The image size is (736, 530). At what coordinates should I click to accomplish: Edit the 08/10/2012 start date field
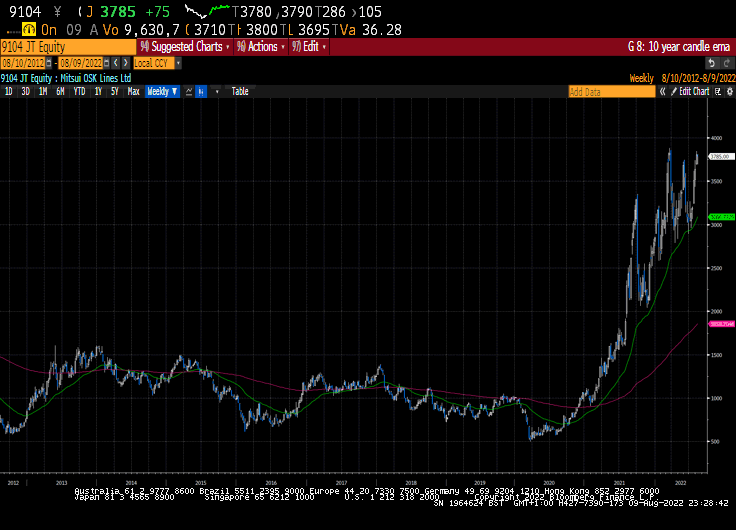(x=23, y=63)
